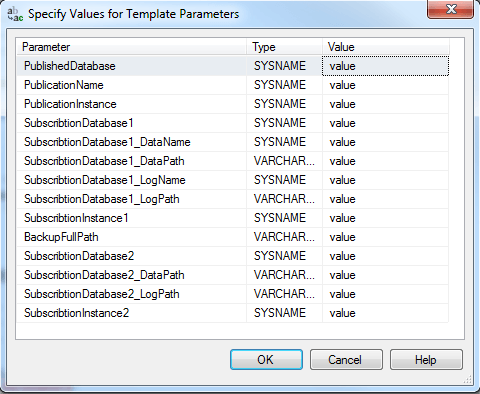The height and width of the screenshot is (394, 480).
Task: Edit the value for SubscribtionInstance1
Action: pos(385,218)
